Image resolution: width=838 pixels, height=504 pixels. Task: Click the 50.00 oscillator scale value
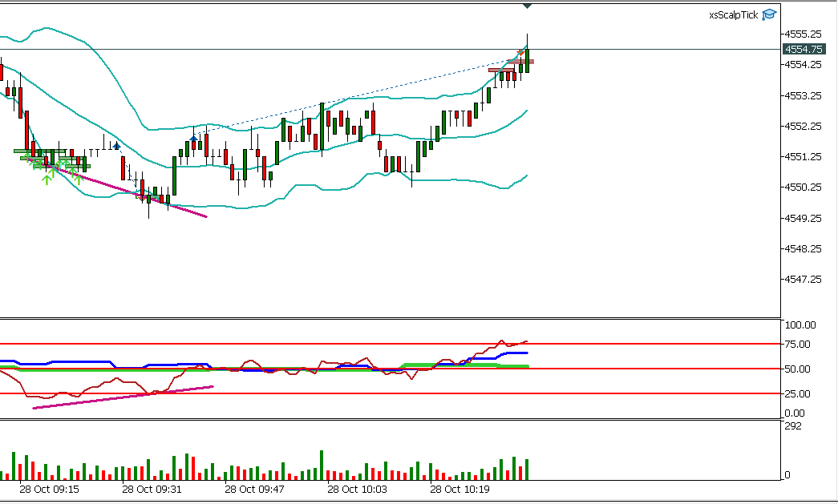(x=798, y=369)
